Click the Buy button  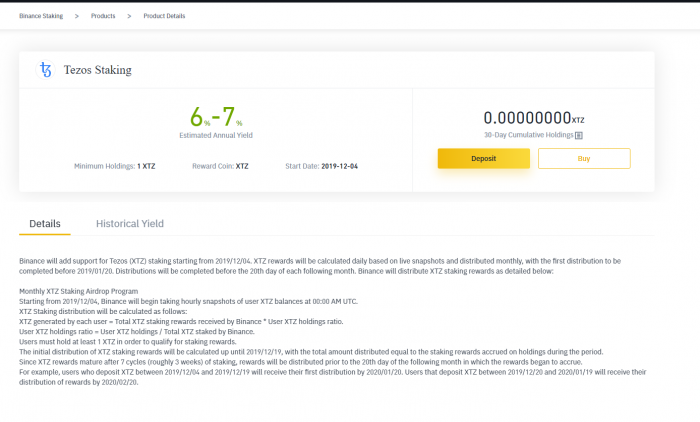[584, 159]
